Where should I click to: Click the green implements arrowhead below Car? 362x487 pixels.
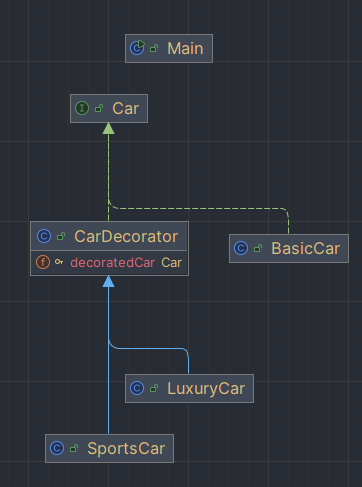click(108, 129)
